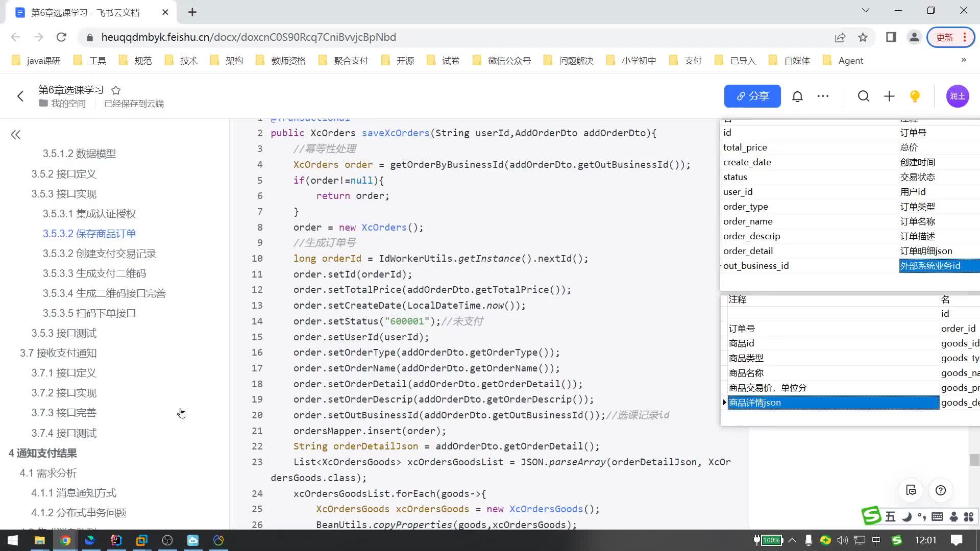This screenshot has width=980, height=551.
Task: Open document search magnifier
Action: 863,96
